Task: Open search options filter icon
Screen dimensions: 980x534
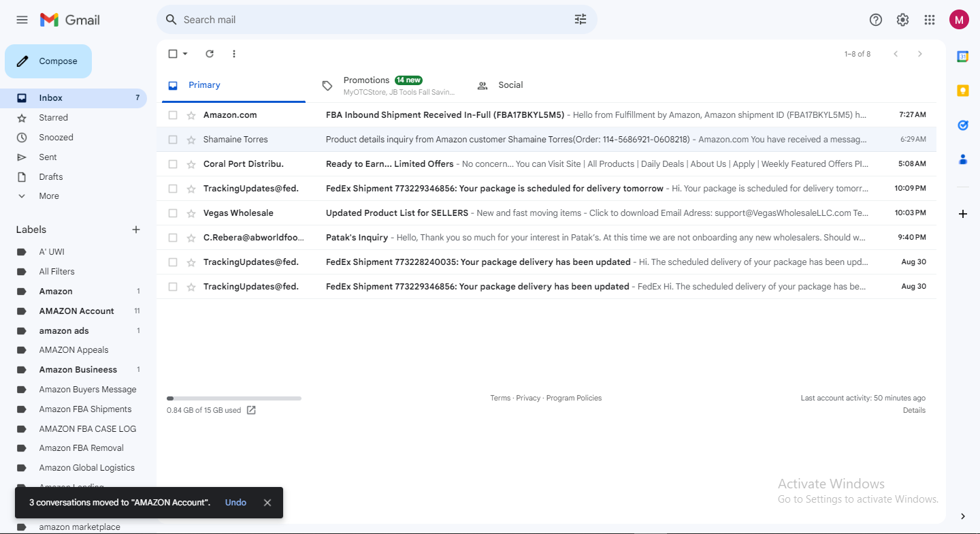Action: pos(581,20)
